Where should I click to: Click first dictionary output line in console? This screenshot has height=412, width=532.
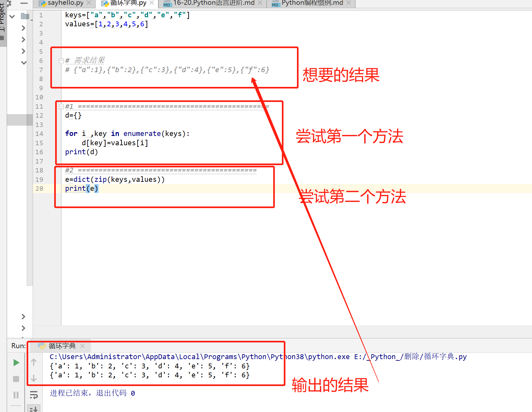point(150,366)
